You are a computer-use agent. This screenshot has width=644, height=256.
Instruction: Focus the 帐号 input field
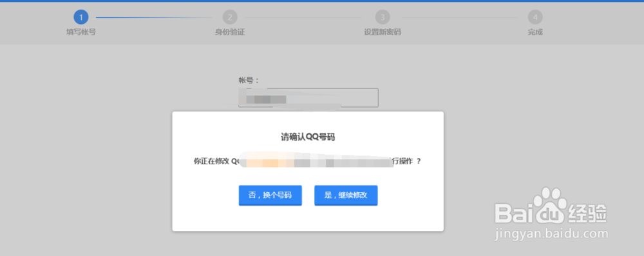308,98
